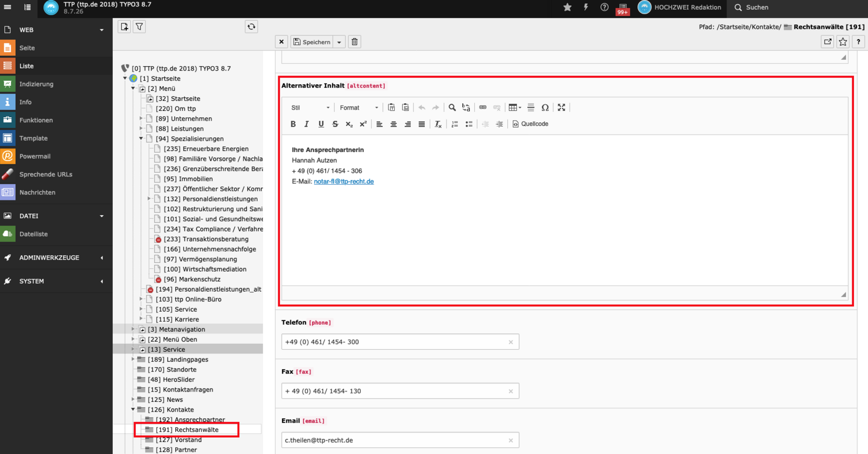
Task: Open the Dateiliste module
Action: (33, 234)
